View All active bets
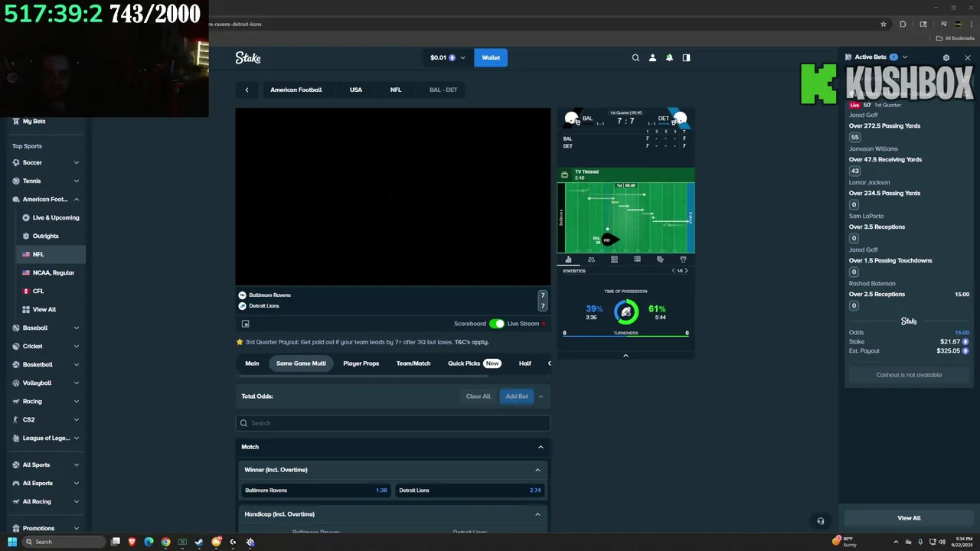Image resolution: width=980 pixels, height=551 pixels. [909, 518]
